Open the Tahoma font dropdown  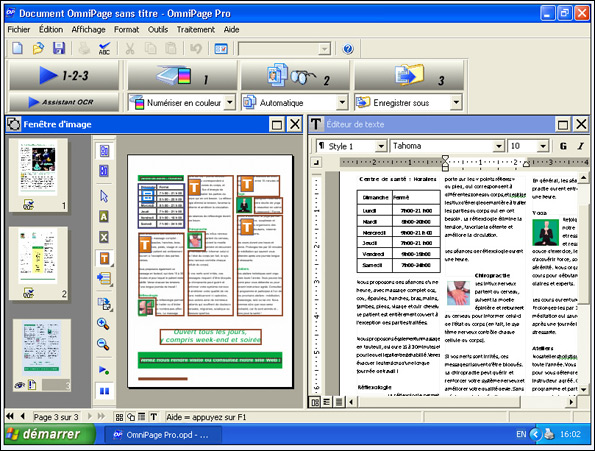point(499,146)
